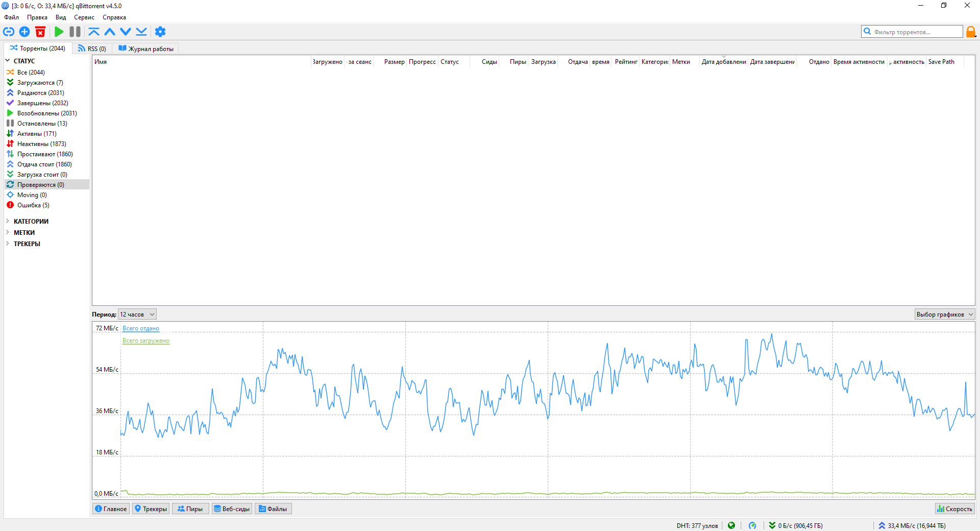The height and width of the screenshot is (531, 980).
Task: Open the Период 12 часов dropdown
Action: (x=137, y=315)
